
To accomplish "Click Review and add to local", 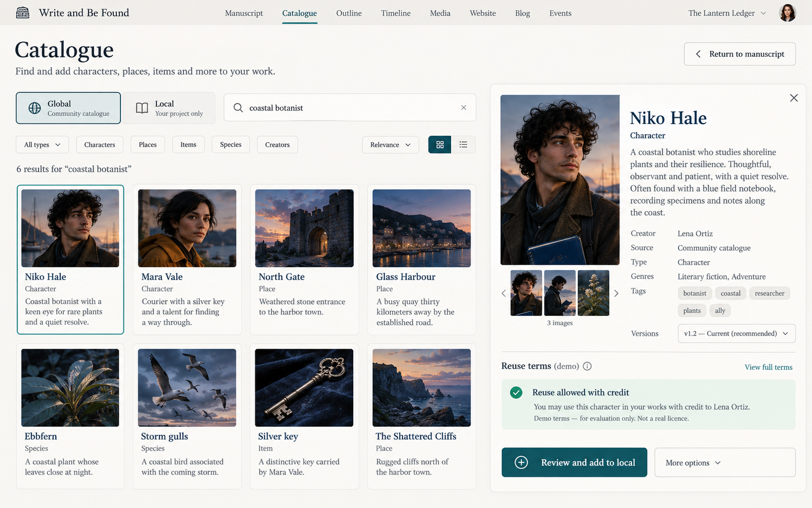I will pos(574,462).
